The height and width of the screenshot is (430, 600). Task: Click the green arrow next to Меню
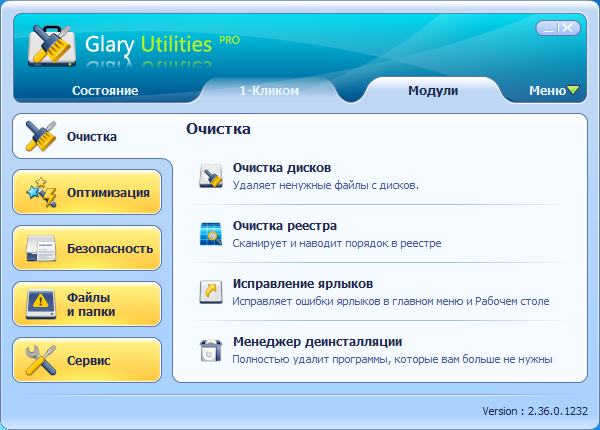tap(573, 90)
